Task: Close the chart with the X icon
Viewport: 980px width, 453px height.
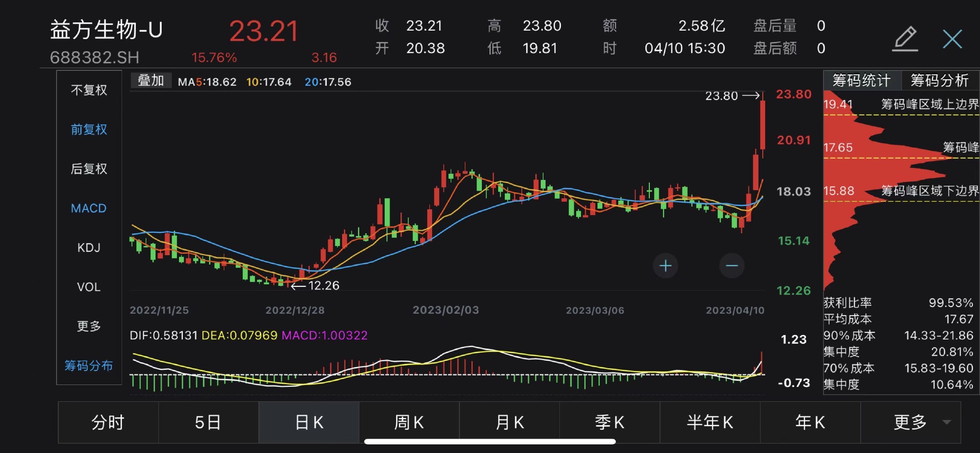Action: tap(952, 39)
